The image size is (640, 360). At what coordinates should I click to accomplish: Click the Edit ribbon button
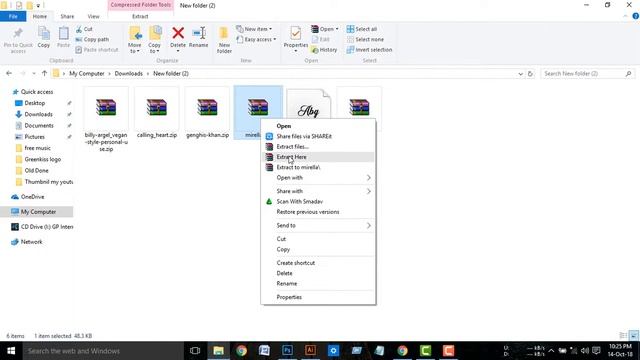tap(320, 40)
